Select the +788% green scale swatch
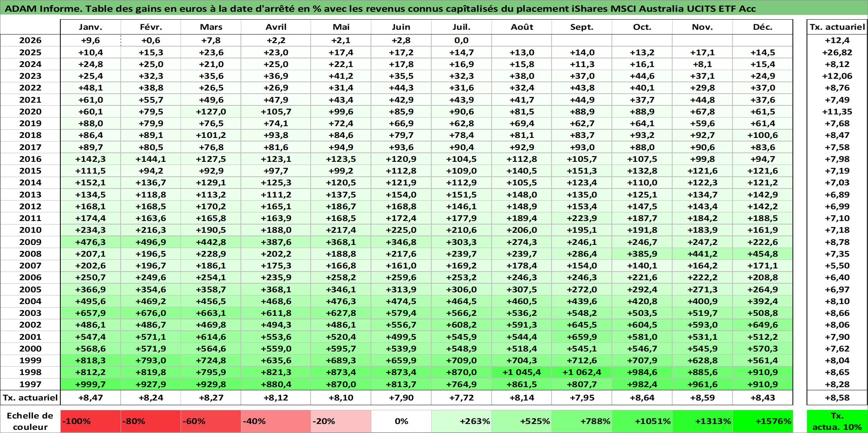868x433 pixels. [582, 421]
